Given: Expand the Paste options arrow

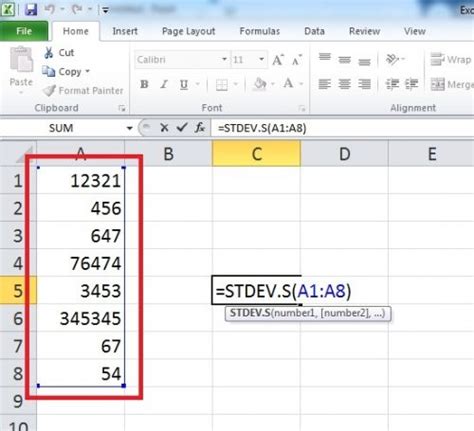Looking at the screenshot, I should pyautogui.click(x=21, y=92).
